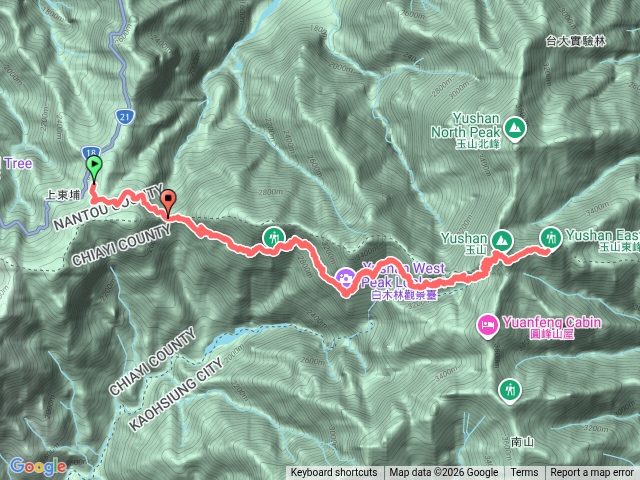640x480 pixels.
Task: Select the Yushan North Peak mountain icon
Action: (515, 128)
